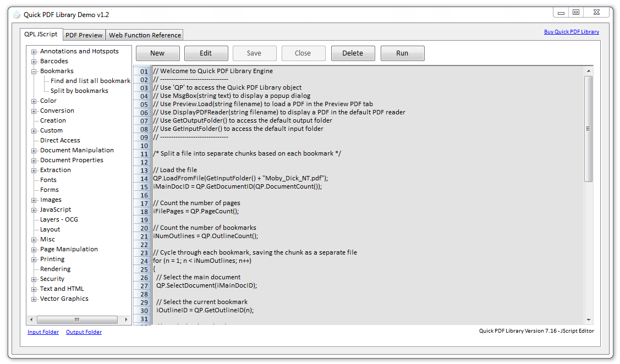The height and width of the screenshot is (364, 620).
Task: Open the Creation category
Action: point(53,120)
